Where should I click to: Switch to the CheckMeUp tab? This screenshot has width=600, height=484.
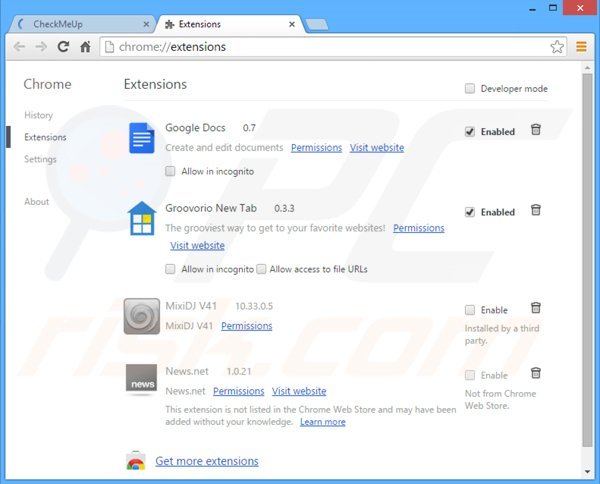pyautogui.click(x=80, y=24)
